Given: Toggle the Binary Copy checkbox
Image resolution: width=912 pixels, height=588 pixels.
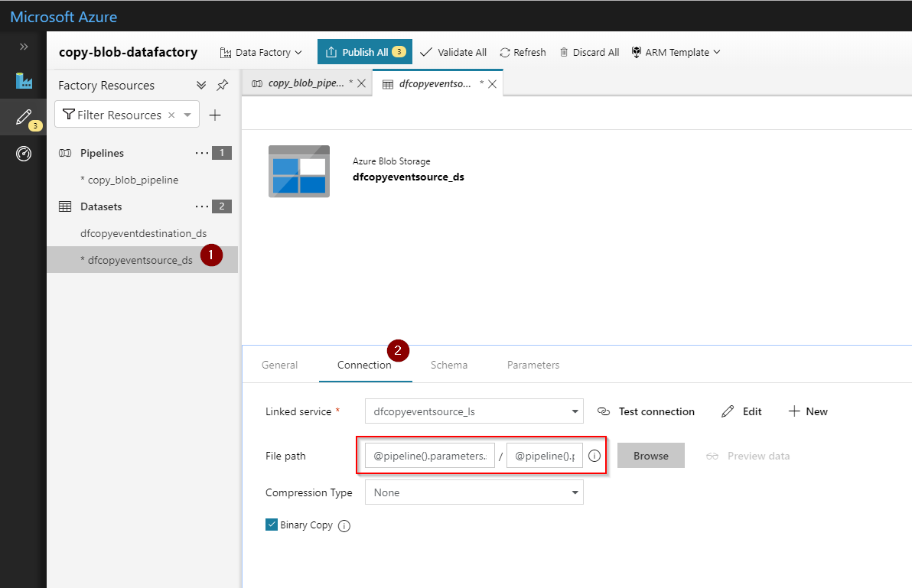Looking at the screenshot, I should point(272,525).
